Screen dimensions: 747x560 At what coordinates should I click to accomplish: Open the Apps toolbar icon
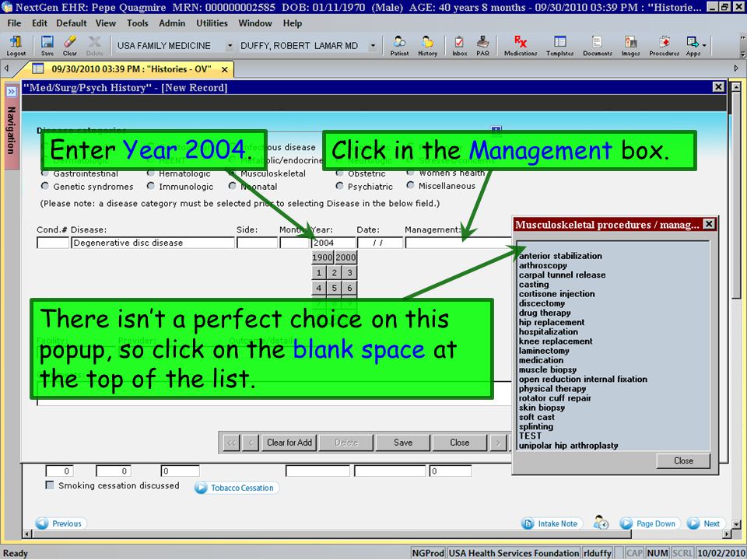tap(693, 46)
